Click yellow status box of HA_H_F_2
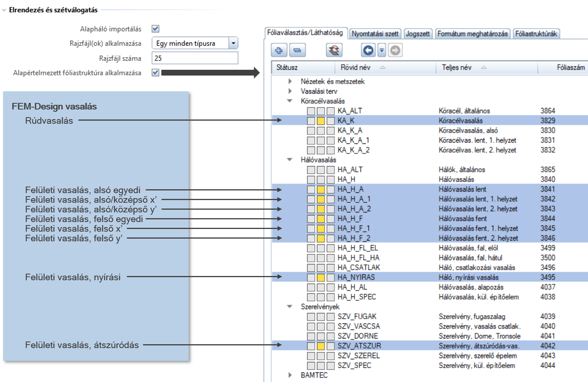Viewport: 588px width, 382px height. point(321,238)
